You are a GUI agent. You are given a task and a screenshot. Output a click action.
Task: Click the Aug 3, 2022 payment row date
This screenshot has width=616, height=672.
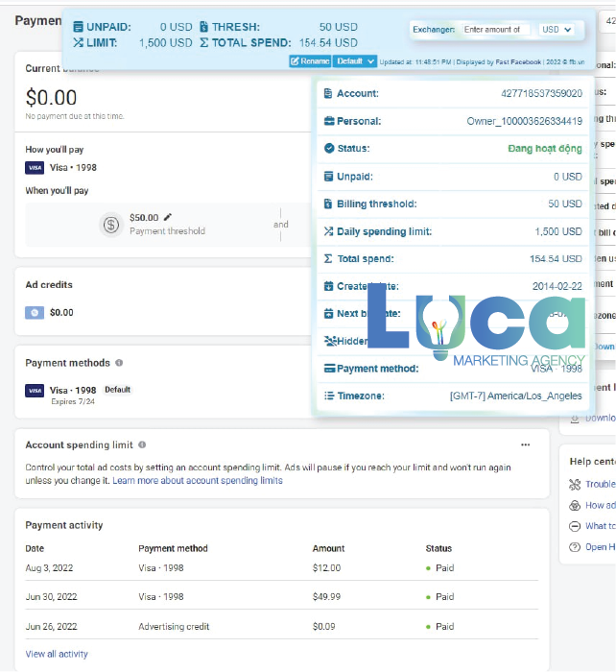tap(49, 568)
